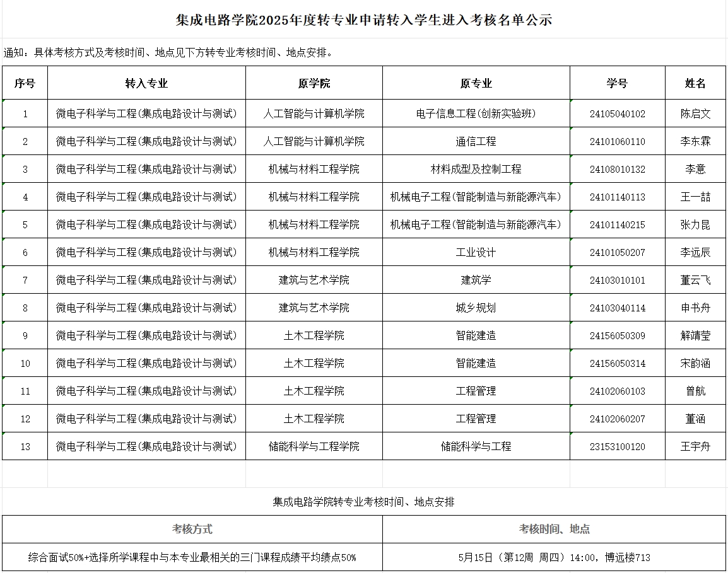Viewport: 728px width, 573px height.
Task: Select the 转入专业 header cell
Action: tap(146, 83)
